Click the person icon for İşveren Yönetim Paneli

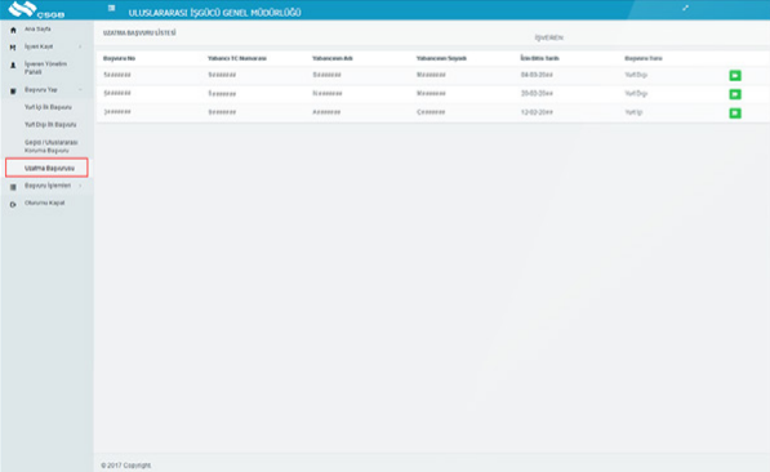pyautogui.click(x=13, y=66)
